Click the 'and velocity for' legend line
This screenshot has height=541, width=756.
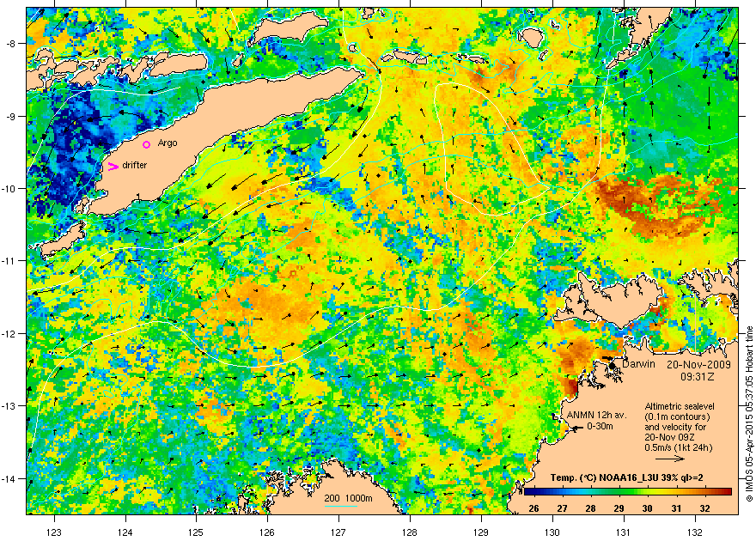(x=675, y=427)
